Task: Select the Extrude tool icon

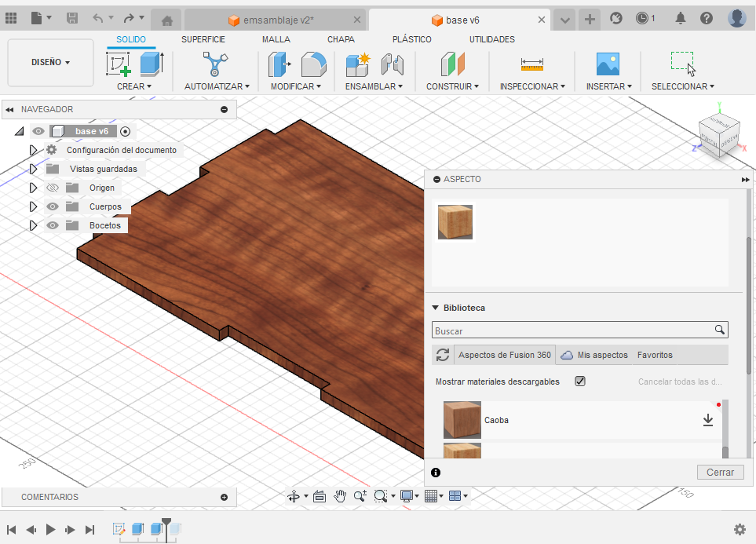Action: [151, 64]
